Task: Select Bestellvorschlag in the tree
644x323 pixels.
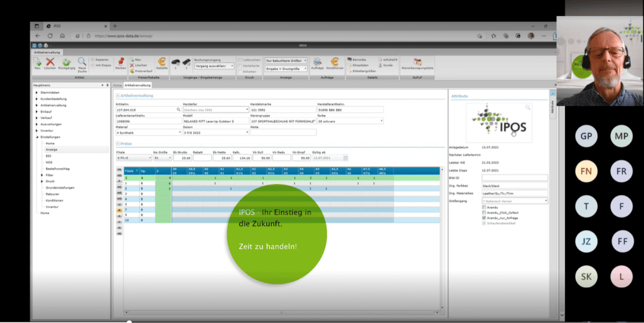Action: (57, 169)
